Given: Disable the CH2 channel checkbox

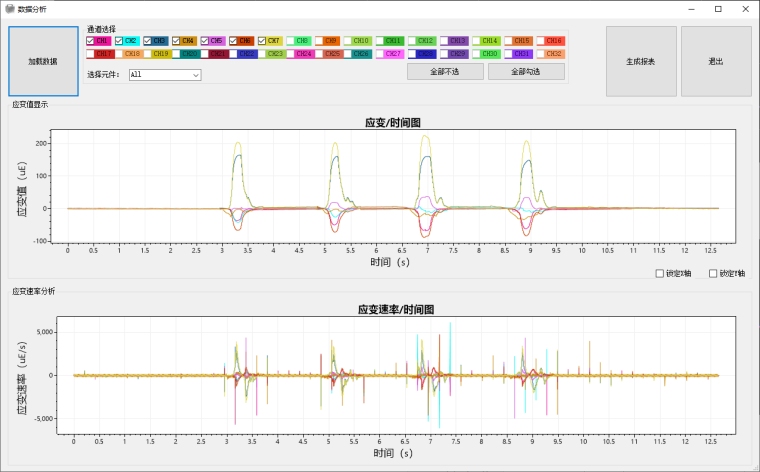Looking at the screenshot, I should pos(119,41).
